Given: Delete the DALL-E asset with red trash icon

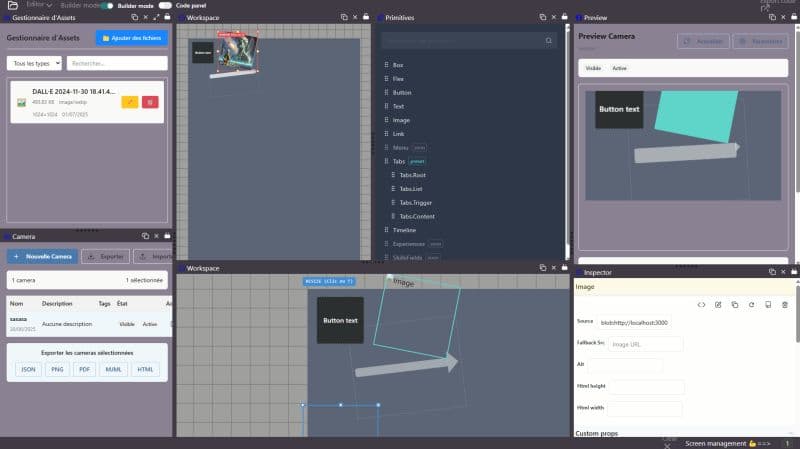Looking at the screenshot, I should [150, 102].
